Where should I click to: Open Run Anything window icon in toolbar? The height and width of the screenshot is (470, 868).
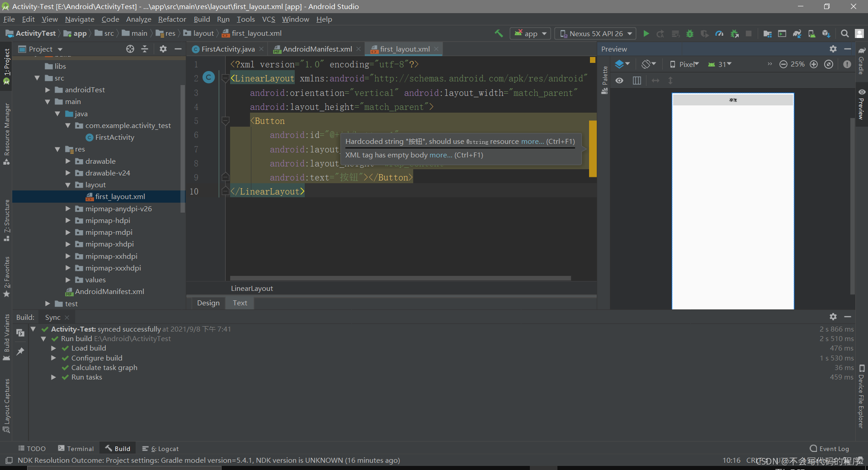pyautogui.click(x=782, y=33)
